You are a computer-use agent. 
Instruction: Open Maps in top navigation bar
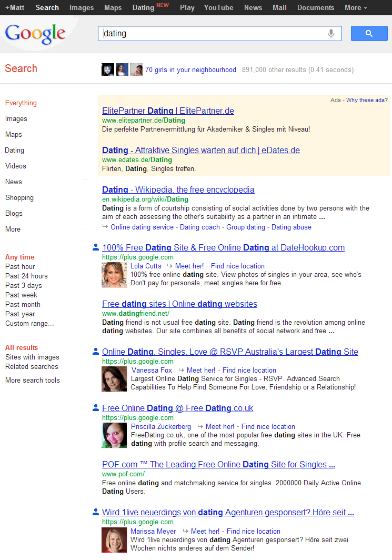pyautogui.click(x=113, y=7)
